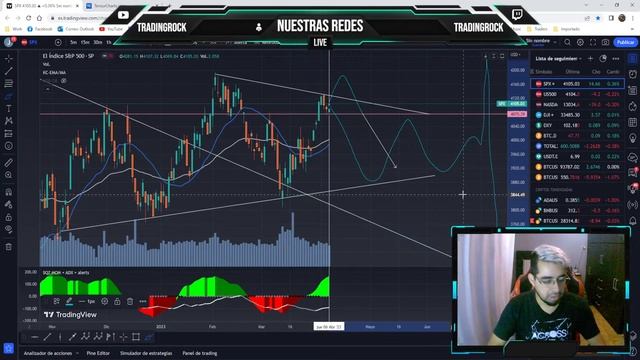Image resolution: width=640 pixels, height=360 pixels.
Task: Click the Publicar button
Action: coord(625,42)
